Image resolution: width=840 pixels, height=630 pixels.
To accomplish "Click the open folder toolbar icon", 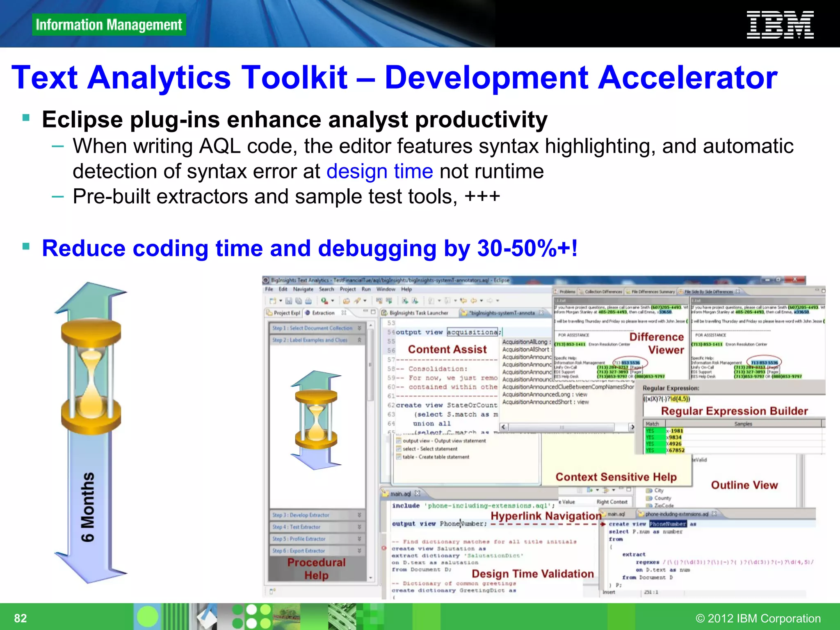I will [347, 301].
